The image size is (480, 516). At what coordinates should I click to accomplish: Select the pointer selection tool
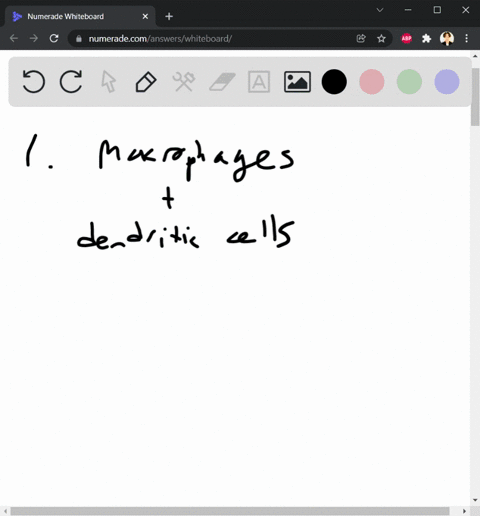tap(108, 82)
